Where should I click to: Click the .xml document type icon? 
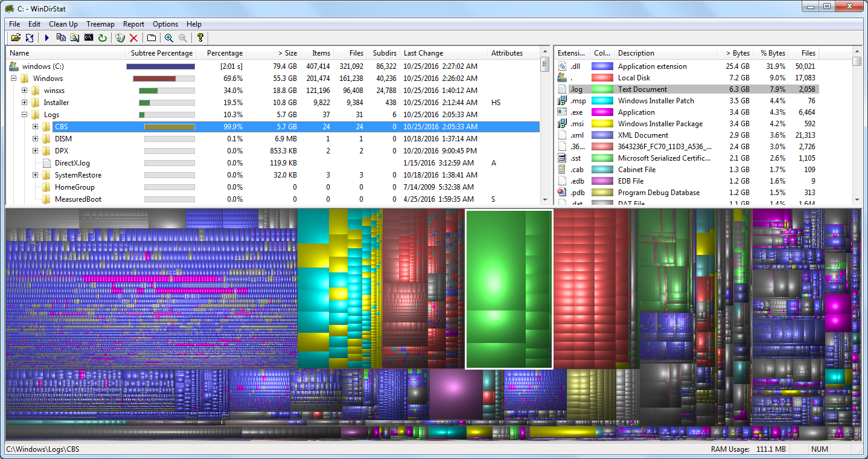point(562,135)
